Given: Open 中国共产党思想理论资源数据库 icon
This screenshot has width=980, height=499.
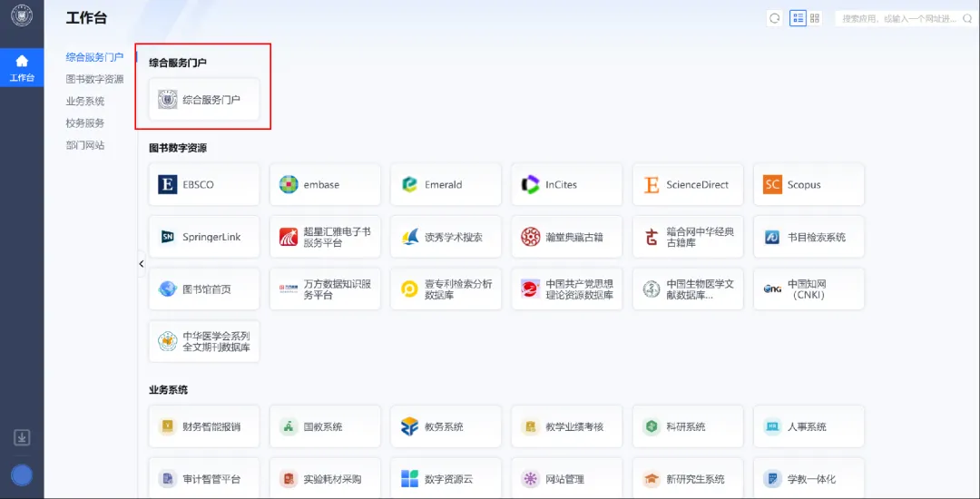Looking at the screenshot, I should (x=530, y=289).
